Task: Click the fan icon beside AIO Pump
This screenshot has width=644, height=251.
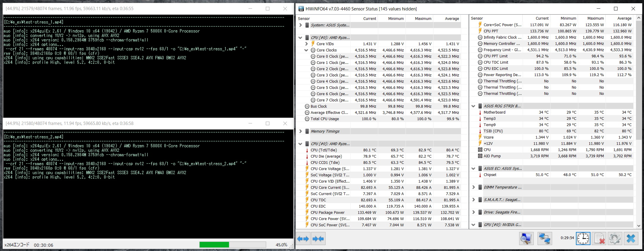Action: [480, 156]
